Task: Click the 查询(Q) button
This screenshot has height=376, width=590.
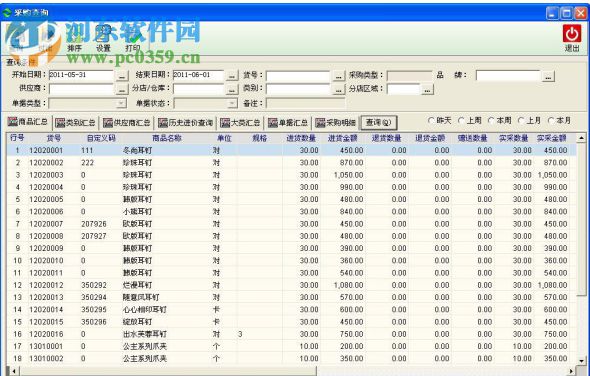Action: coord(379,123)
